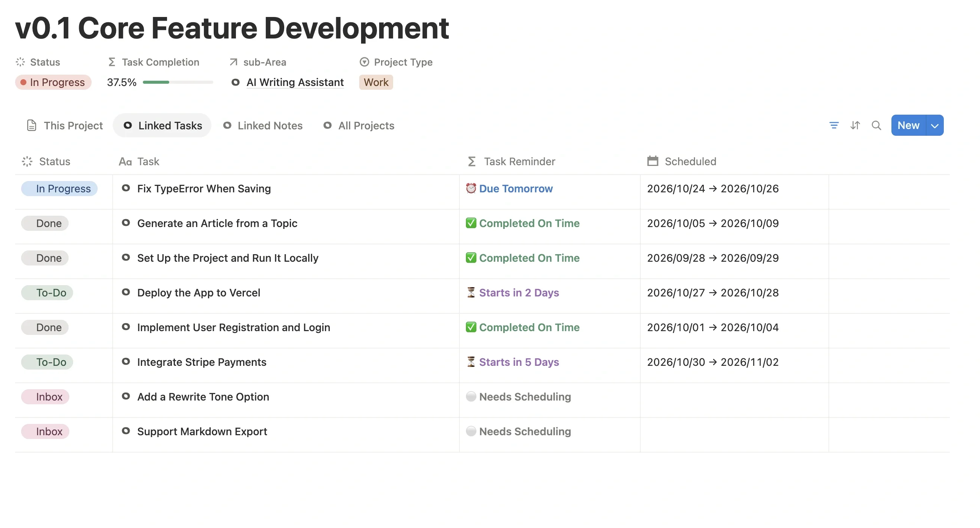Switch to Linked Notes tab
This screenshot has height=528, width=980.
tap(263, 125)
